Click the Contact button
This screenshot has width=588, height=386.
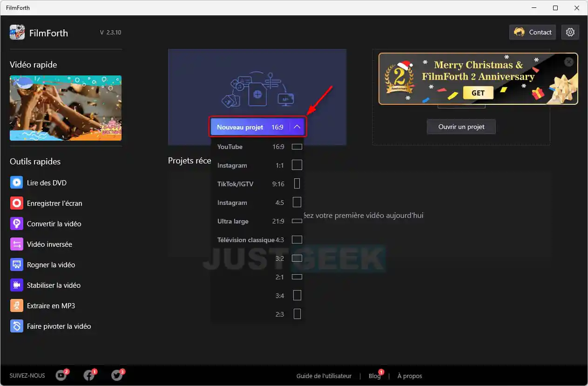point(533,32)
